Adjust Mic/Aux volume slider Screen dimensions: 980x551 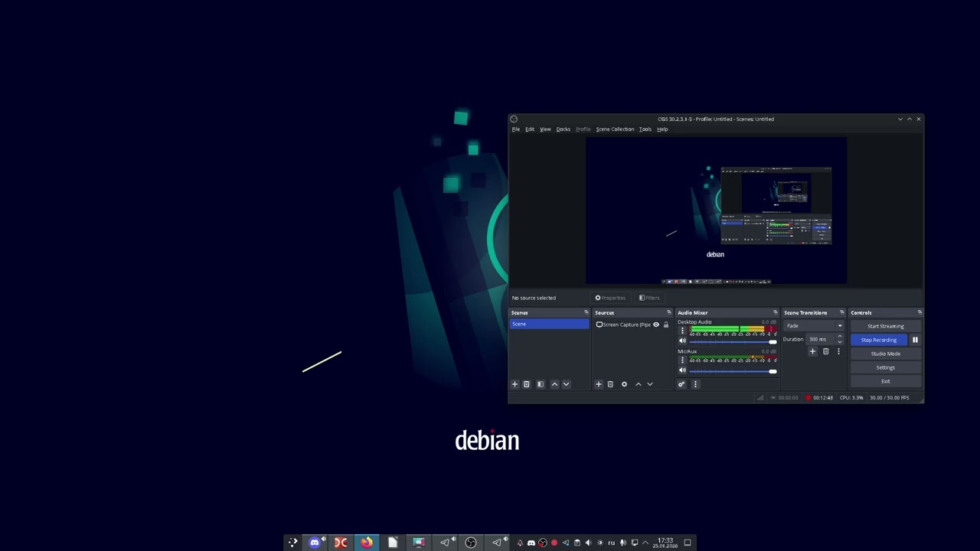coord(733,371)
